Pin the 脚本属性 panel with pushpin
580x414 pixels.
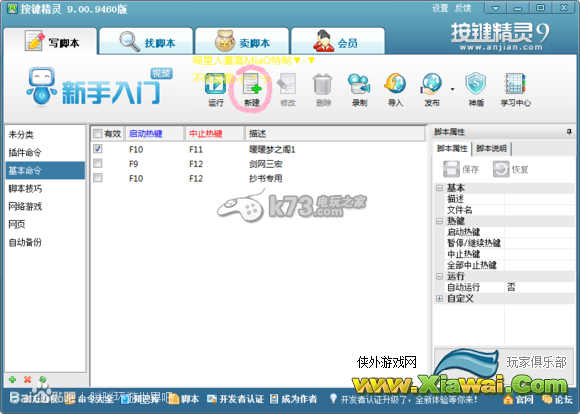tap(569, 132)
